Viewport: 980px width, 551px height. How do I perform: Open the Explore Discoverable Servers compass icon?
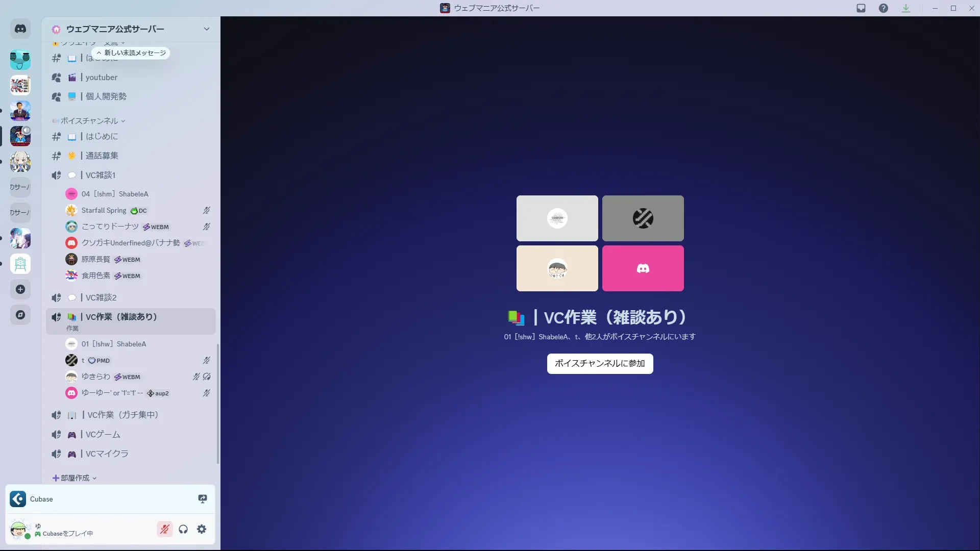pyautogui.click(x=20, y=315)
